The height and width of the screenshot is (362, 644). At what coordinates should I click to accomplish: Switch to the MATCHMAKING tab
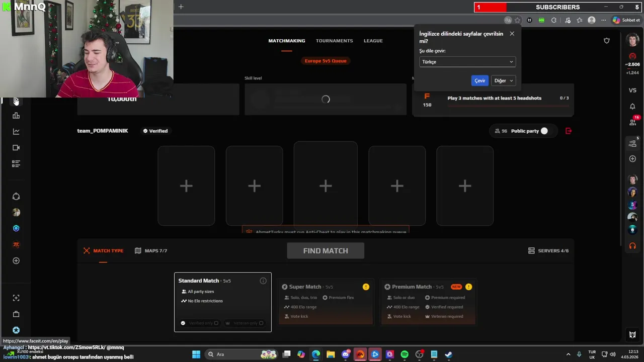click(287, 41)
